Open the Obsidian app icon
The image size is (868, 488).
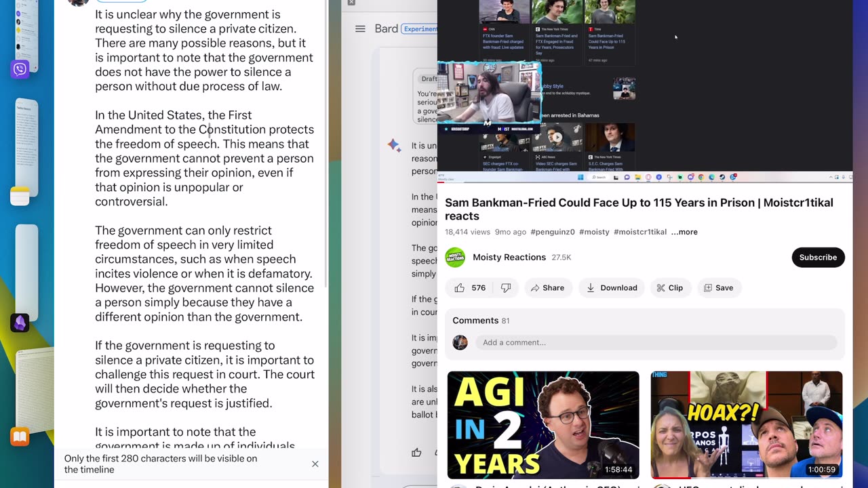point(20,323)
